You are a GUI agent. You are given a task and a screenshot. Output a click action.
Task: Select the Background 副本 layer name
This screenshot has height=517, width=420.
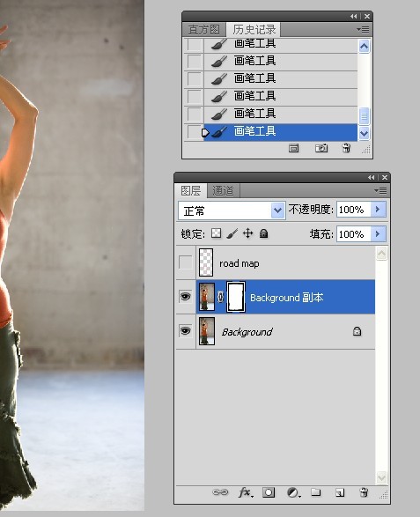tap(286, 298)
